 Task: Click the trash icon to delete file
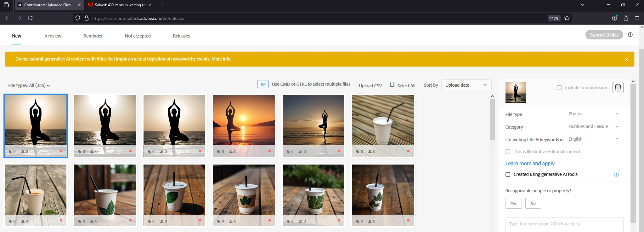(618, 87)
